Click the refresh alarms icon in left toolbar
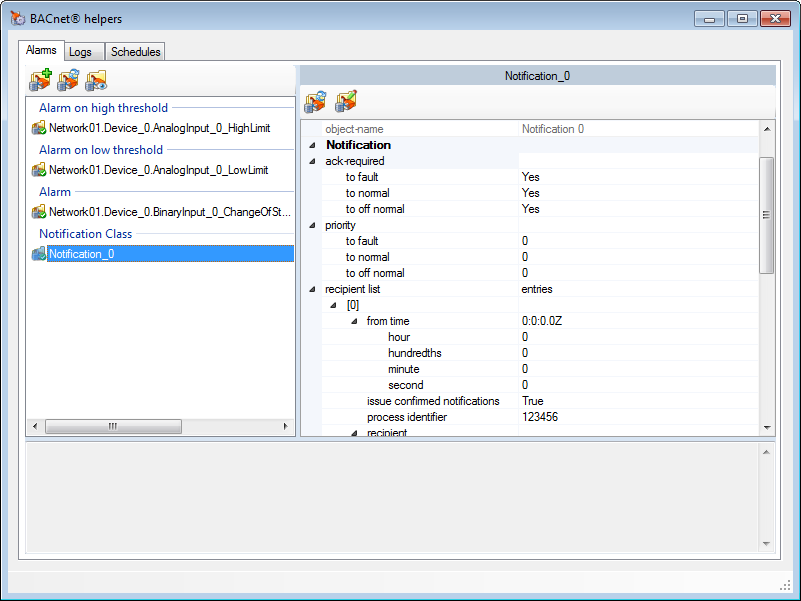Image resolution: width=801 pixels, height=601 pixels. click(x=68, y=80)
